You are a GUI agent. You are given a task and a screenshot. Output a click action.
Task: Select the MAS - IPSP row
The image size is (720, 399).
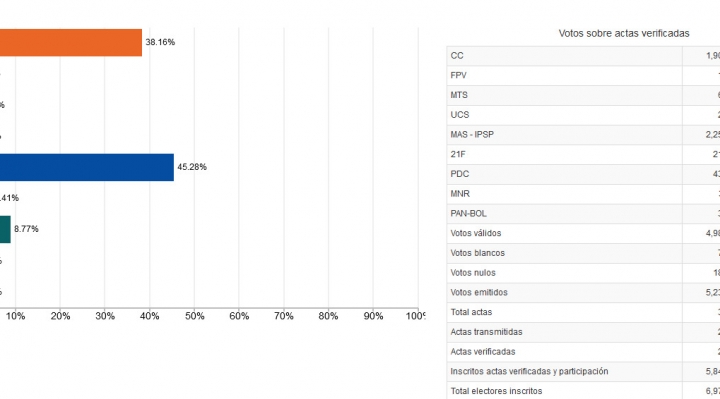coord(583,135)
